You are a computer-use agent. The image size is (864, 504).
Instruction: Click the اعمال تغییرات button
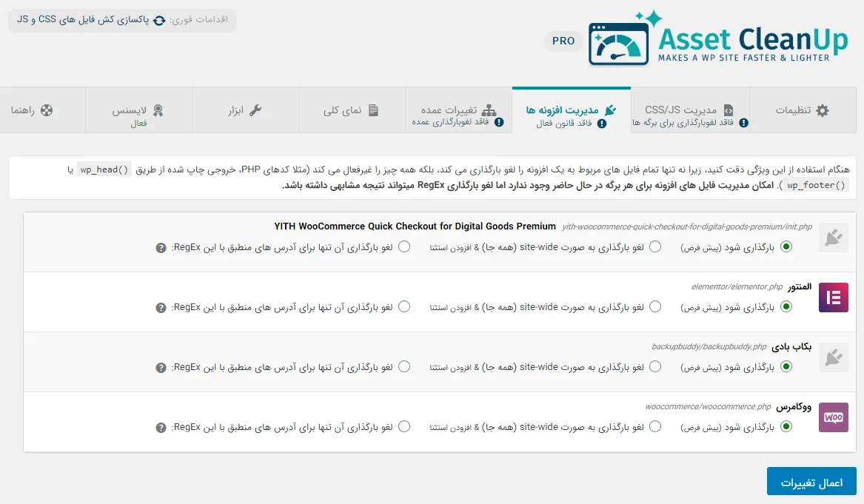pyautogui.click(x=811, y=483)
